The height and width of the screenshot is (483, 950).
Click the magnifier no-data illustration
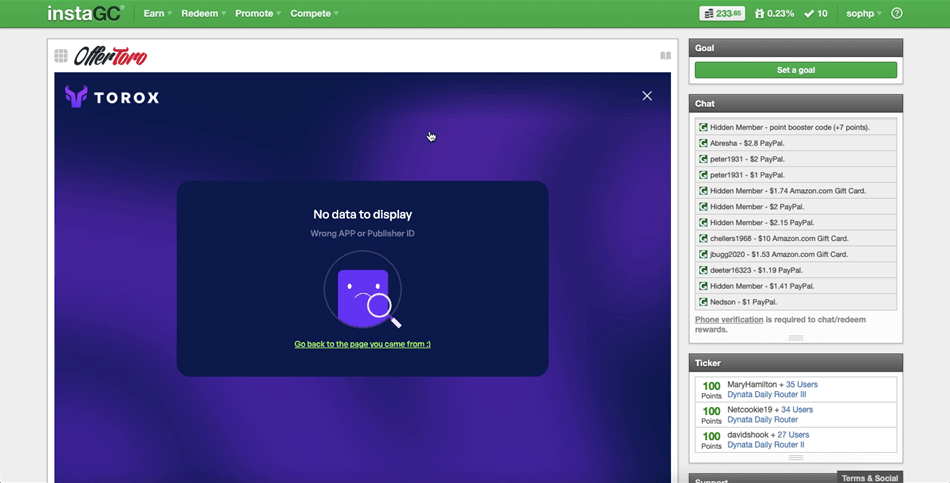[363, 290]
